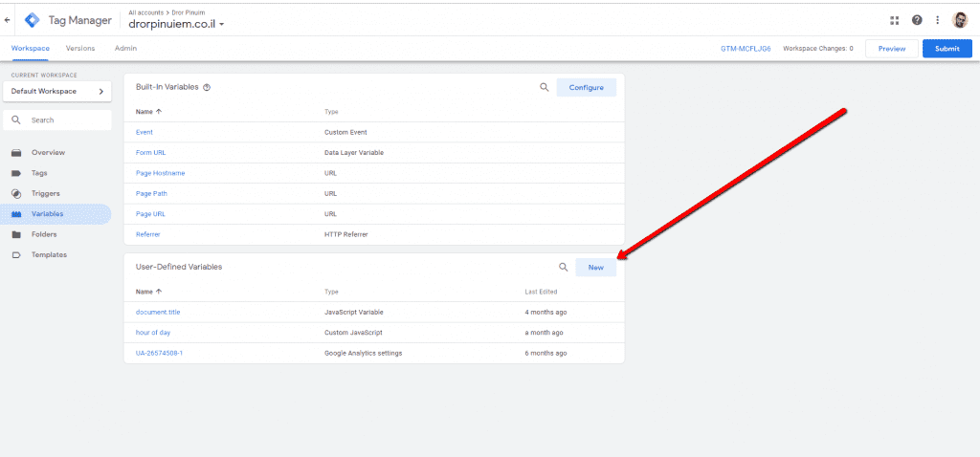
Task: Search User-Defined Variables with magnifier icon
Action: click(x=563, y=267)
